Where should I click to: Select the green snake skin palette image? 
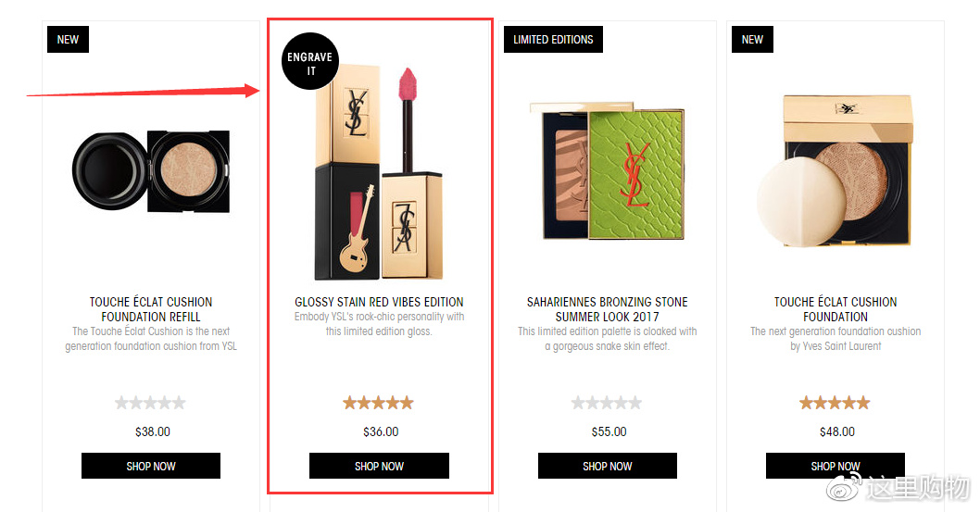pos(608,171)
